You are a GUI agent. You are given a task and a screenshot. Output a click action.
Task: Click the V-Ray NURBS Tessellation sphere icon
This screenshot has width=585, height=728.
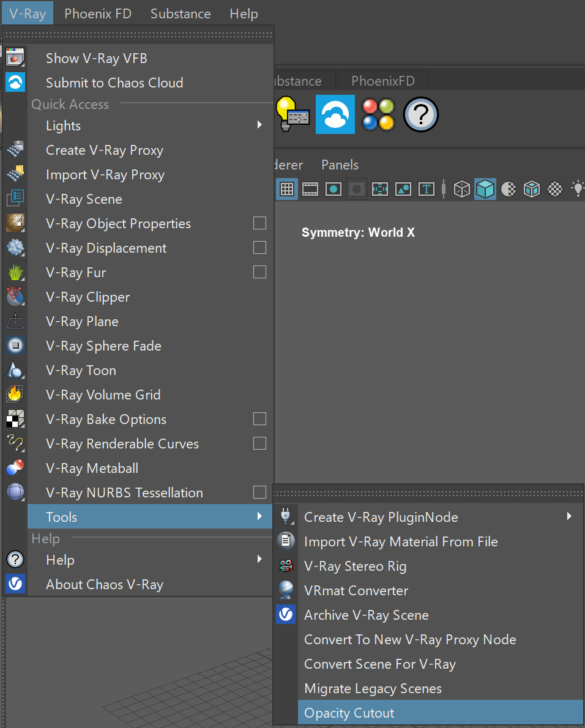(15, 492)
